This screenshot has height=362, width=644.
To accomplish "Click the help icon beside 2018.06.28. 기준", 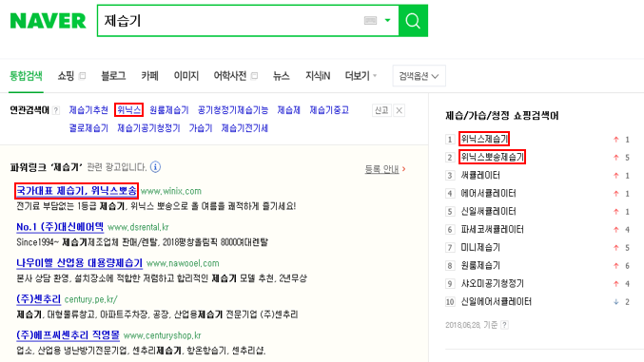I will point(505,325).
